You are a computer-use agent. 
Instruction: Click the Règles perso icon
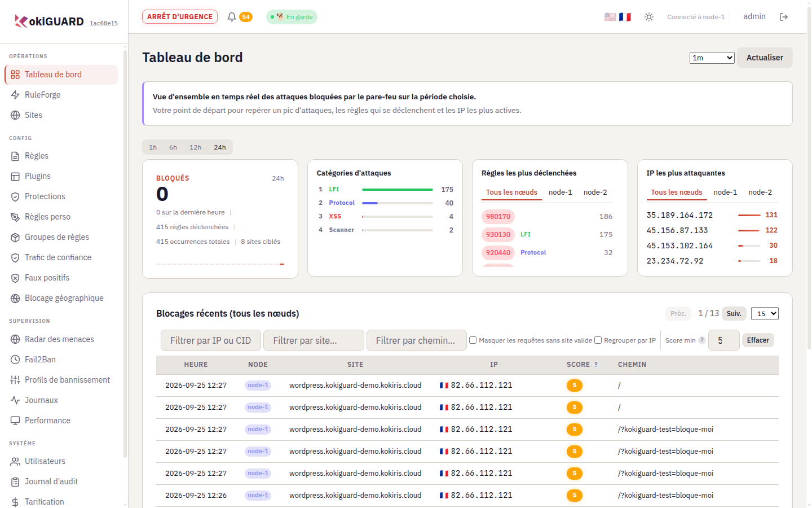(15, 217)
